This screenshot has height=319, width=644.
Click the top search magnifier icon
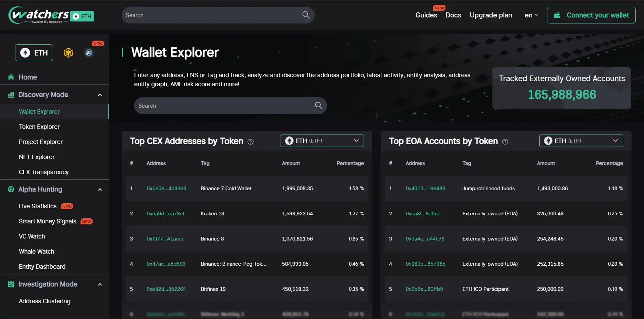[x=306, y=15]
